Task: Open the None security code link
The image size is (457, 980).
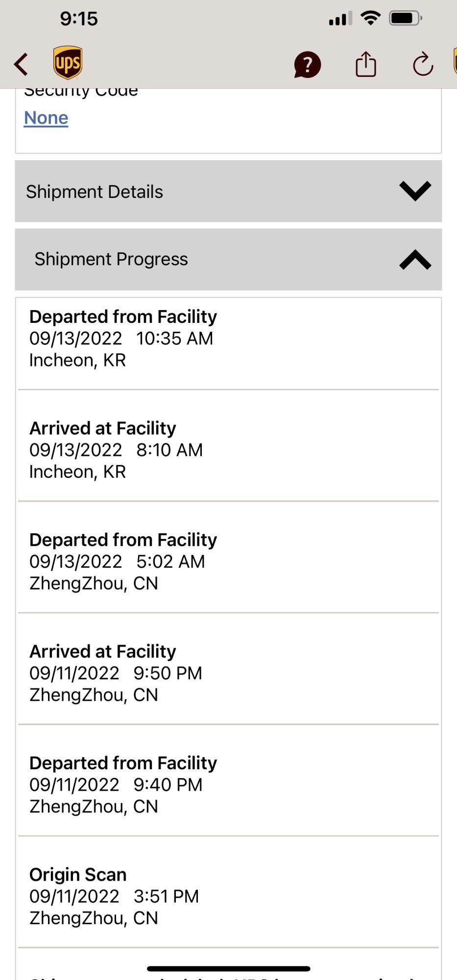Action: coord(46,118)
